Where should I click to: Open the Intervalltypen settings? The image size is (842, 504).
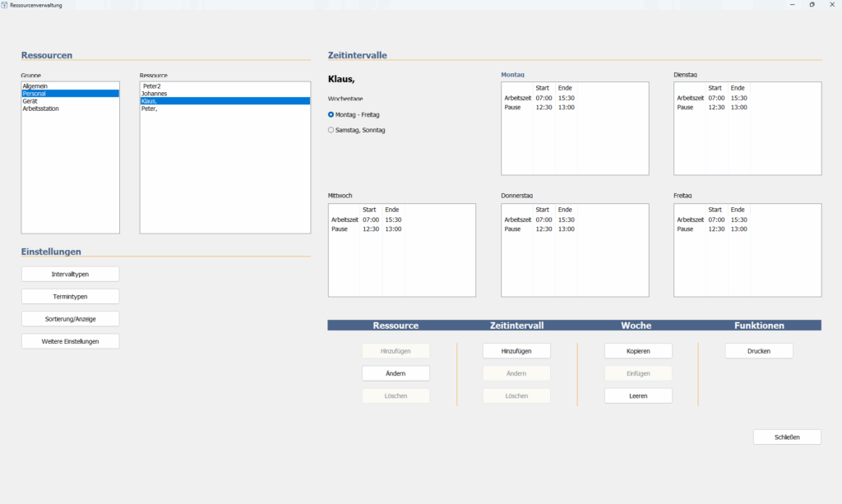tap(70, 274)
